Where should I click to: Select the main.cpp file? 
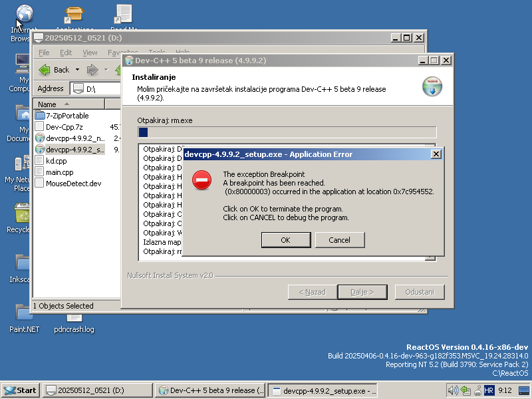[x=55, y=172]
